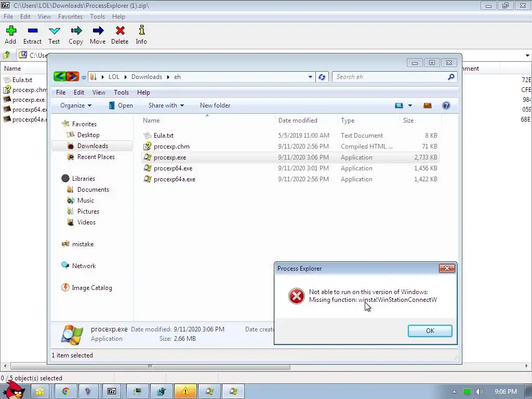Click the Add button in 7-Zip toolbar
The height and width of the screenshot is (399, 532).
tap(10, 35)
